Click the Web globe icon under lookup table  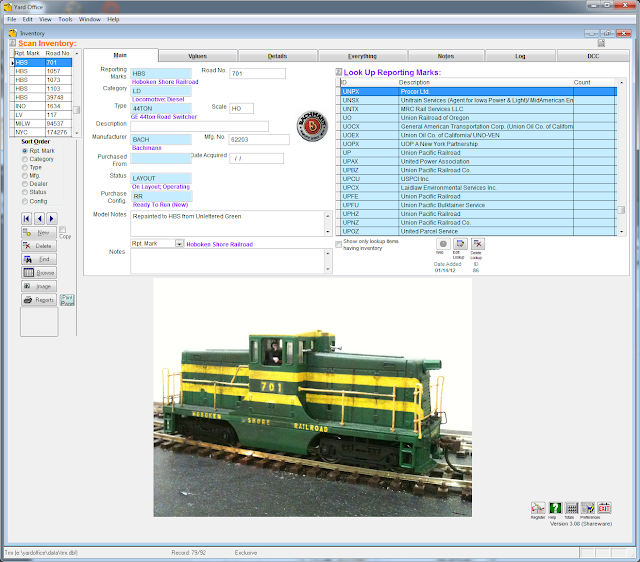click(x=443, y=244)
